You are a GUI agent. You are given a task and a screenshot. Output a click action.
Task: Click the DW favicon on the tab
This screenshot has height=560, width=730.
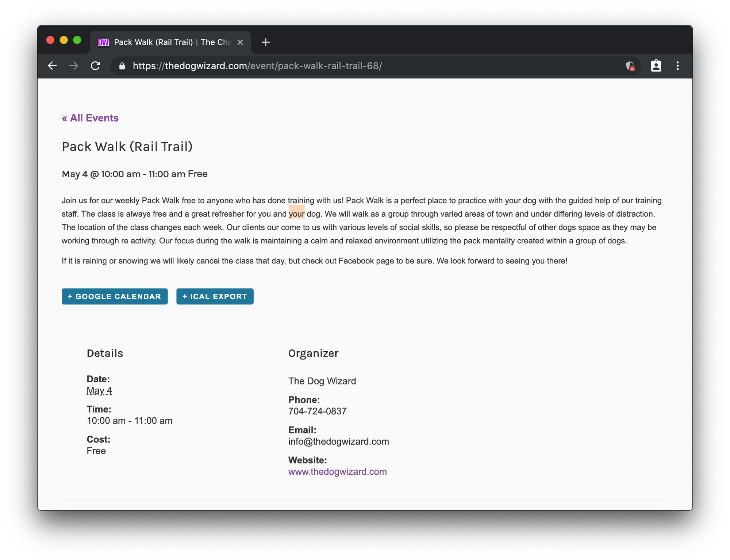point(103,42)
